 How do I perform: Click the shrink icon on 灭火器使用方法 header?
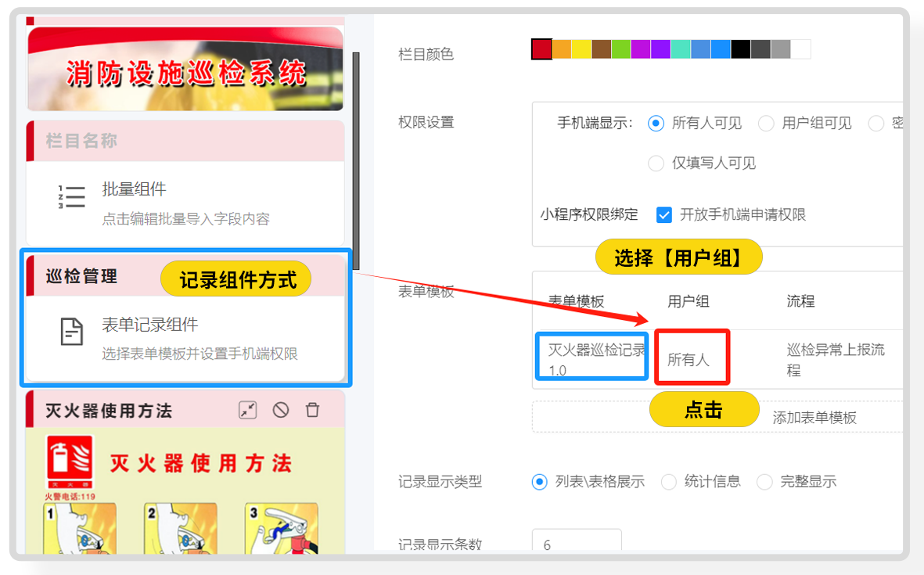pos(247,409)
